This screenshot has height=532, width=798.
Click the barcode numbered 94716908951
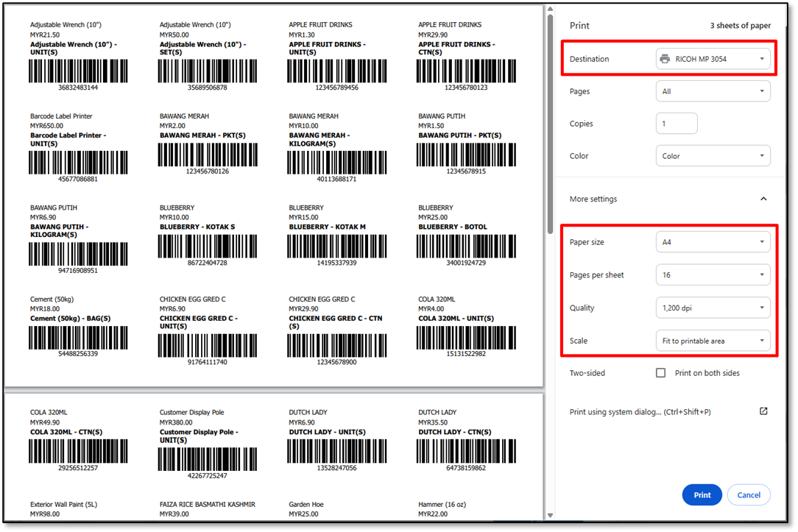(78, 255)
